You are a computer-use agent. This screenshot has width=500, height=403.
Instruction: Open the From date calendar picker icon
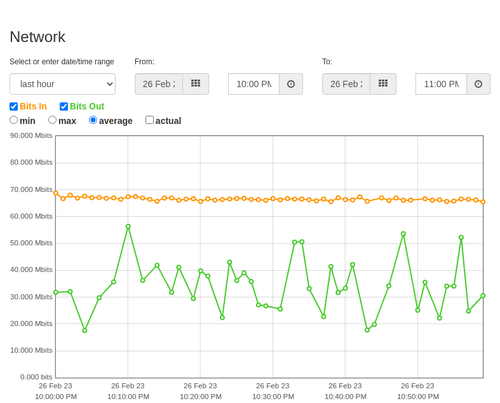tap(196, 84)
